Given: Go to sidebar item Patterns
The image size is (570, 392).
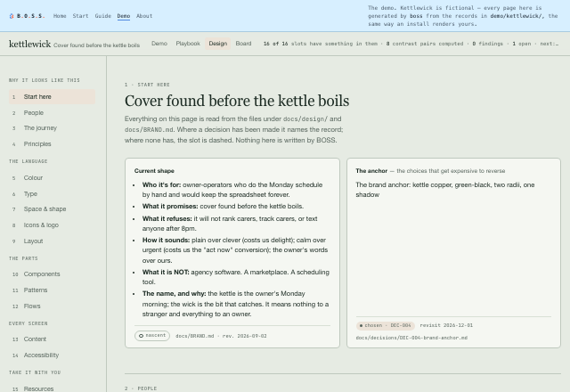Looking at the screenshot, I should coord(52,290).
